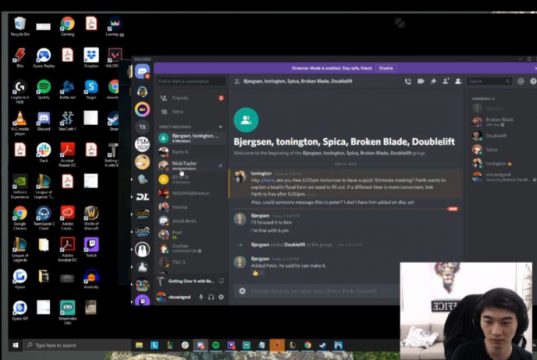
Task: Click the Search field in chat header
Action: 489,82
